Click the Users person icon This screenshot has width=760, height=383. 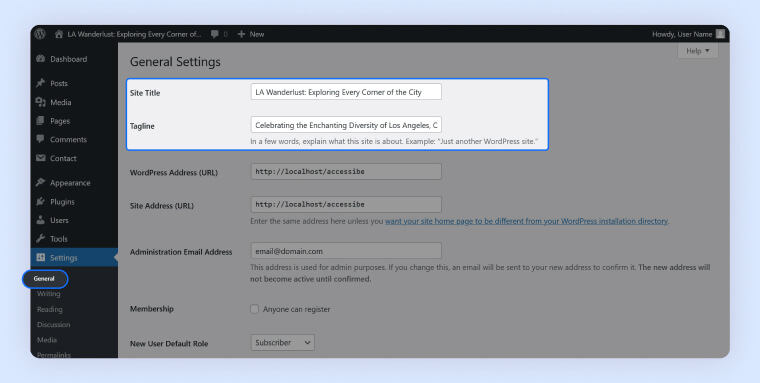(41, 220)
